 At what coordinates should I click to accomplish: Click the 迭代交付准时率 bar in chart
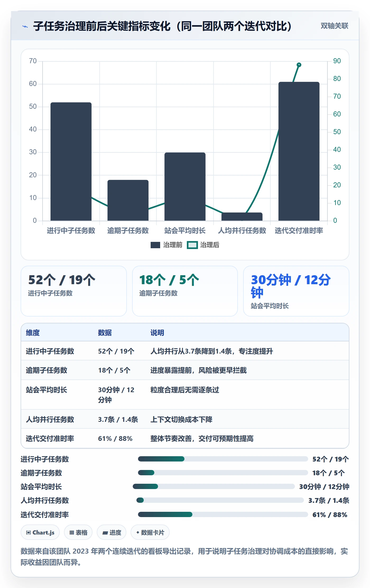click(299, 151)
